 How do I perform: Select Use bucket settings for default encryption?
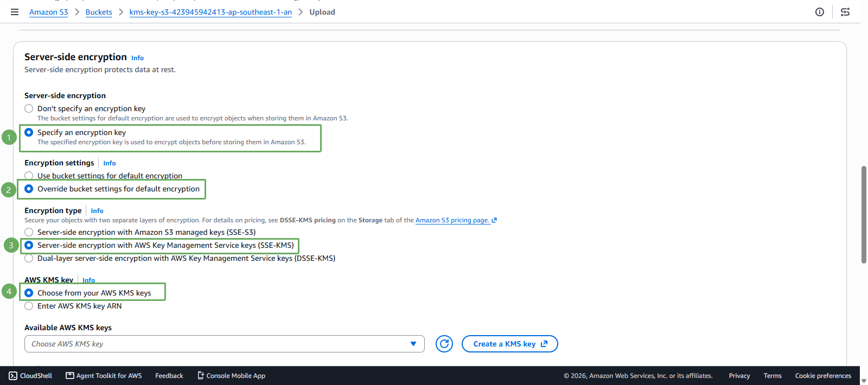[29, 176]
